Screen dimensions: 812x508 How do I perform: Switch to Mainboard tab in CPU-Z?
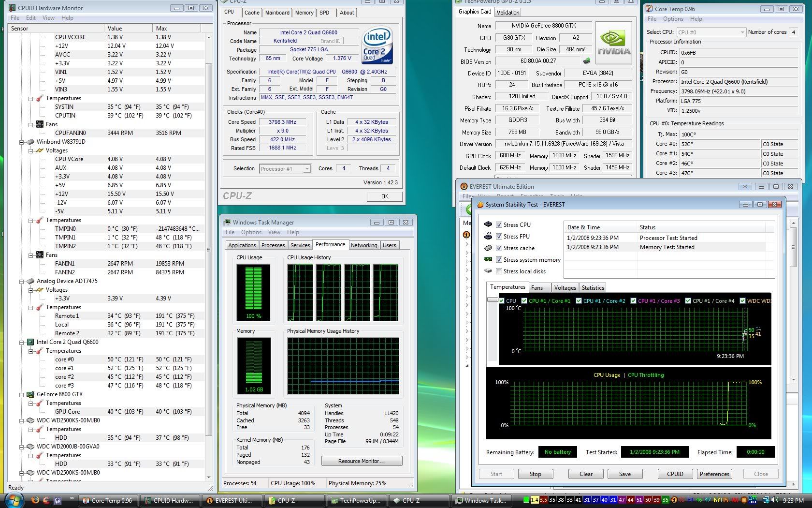coord(277,13)
